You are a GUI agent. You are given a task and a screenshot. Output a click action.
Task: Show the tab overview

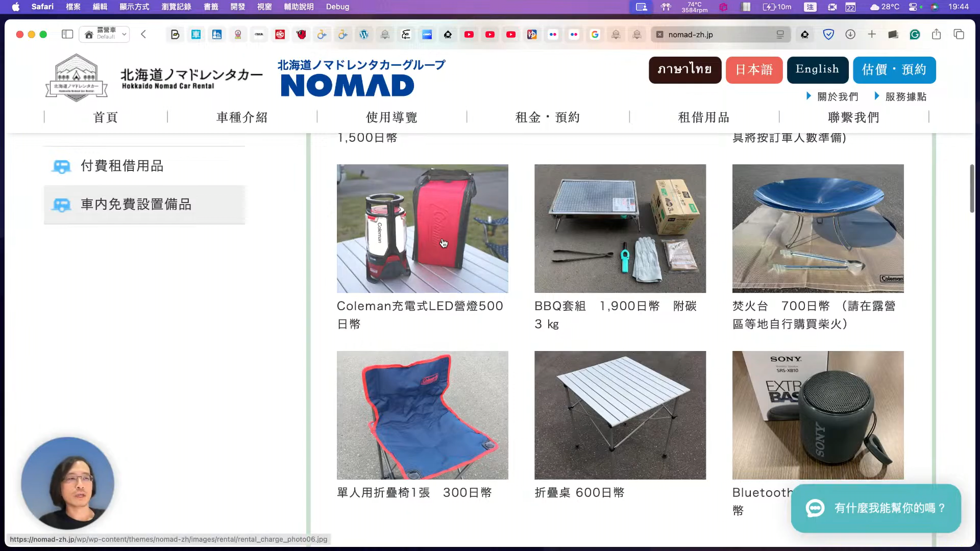tap(959, 34)
